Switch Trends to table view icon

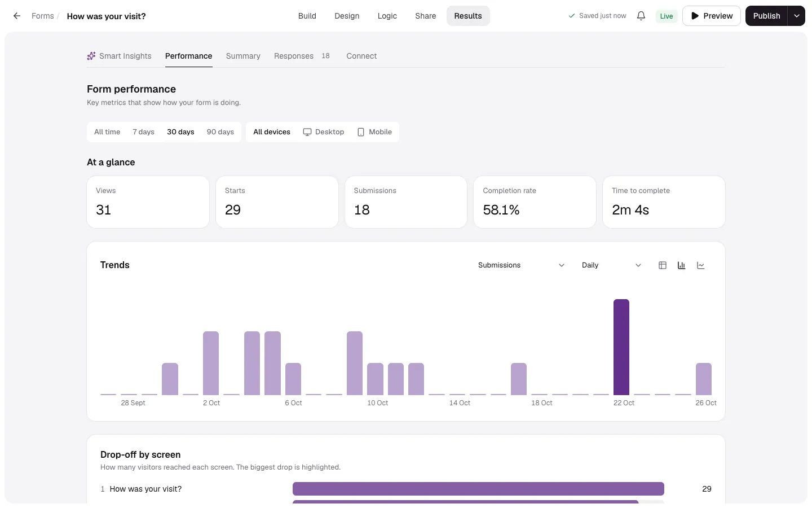pos(663,265)
